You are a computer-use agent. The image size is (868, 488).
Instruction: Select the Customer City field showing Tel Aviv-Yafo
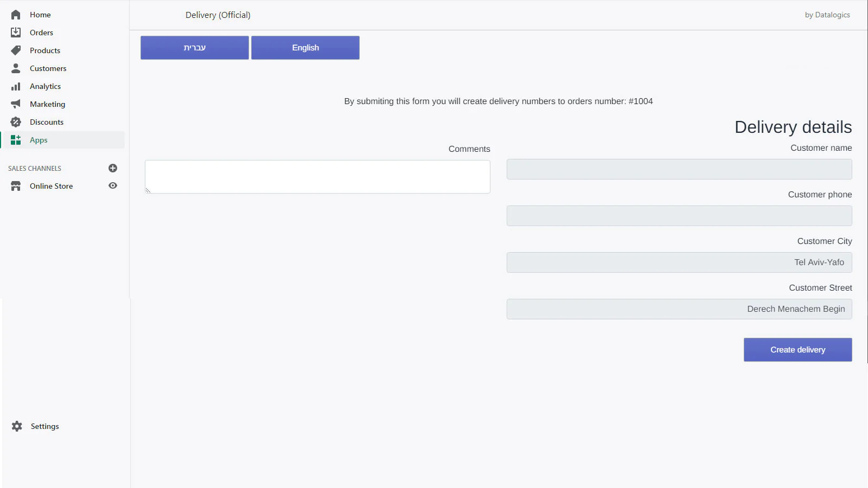[679, 262]
